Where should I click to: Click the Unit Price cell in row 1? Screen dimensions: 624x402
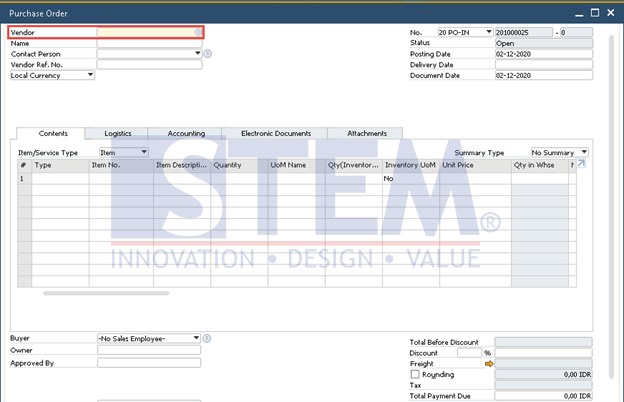pyautogui.click(x=476, y=178)
